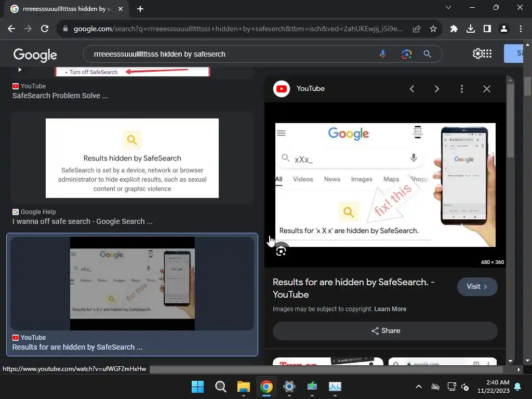Search by image with Google Lens icon
532x399 pixels.
pos(406,54)
